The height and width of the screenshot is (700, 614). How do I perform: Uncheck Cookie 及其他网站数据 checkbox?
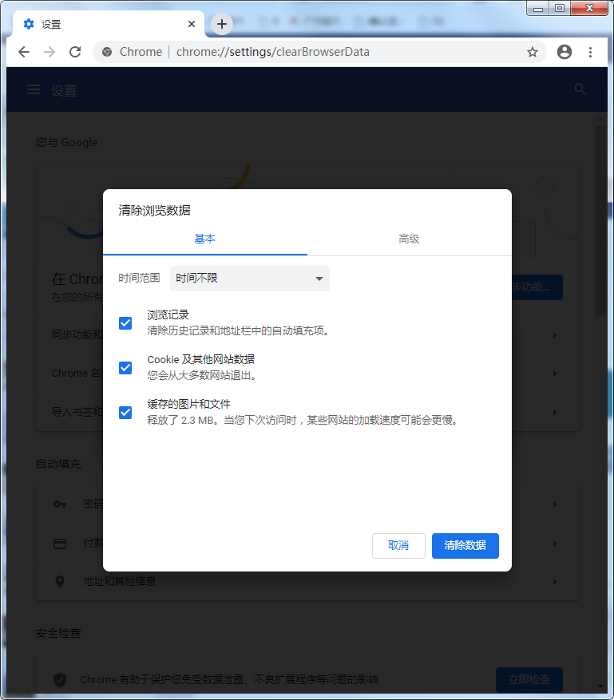(125, 368)
